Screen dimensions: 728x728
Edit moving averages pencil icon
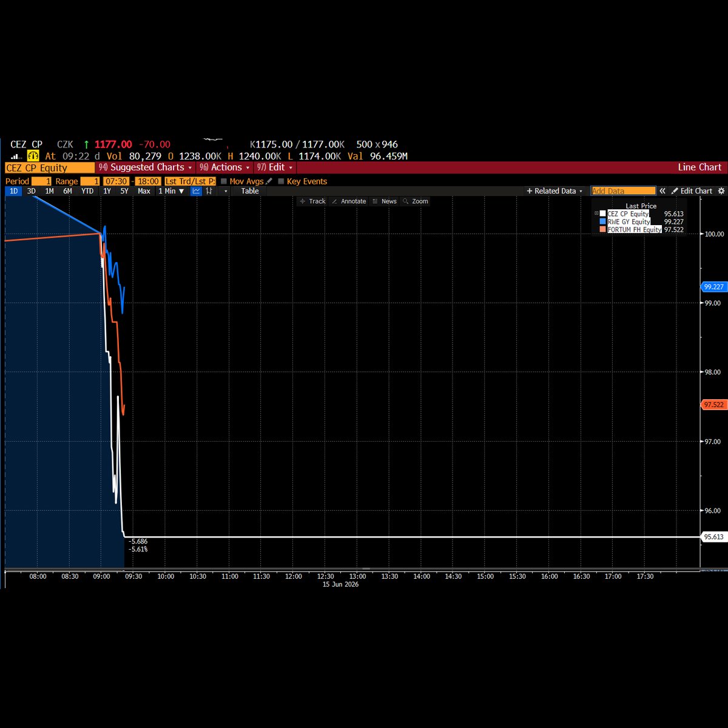point(269,181)
